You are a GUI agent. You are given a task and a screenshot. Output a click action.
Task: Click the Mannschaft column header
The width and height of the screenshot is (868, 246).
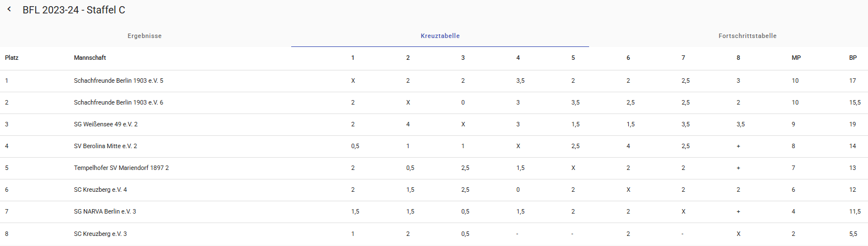pos(90,58)
